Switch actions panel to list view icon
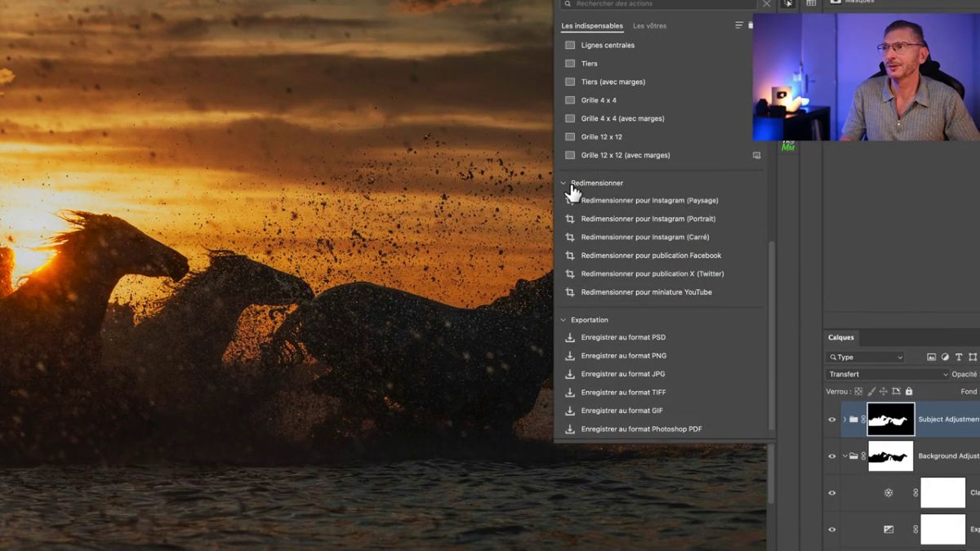This screenshot has width=980, height=551. pos(739,25)
